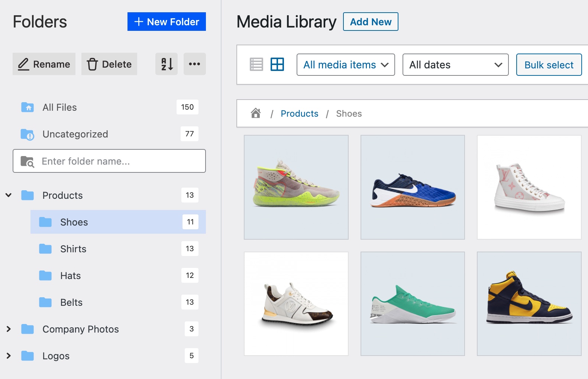Click Add New media button

(371, 22)
